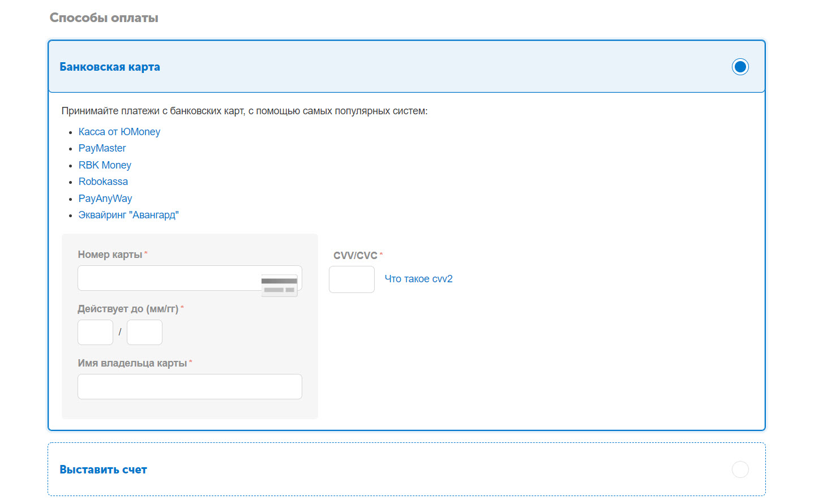Screen dimensions: 827x504
Task: Click the 'Имя владельца карты' label text
Action: tap(132, 363)
